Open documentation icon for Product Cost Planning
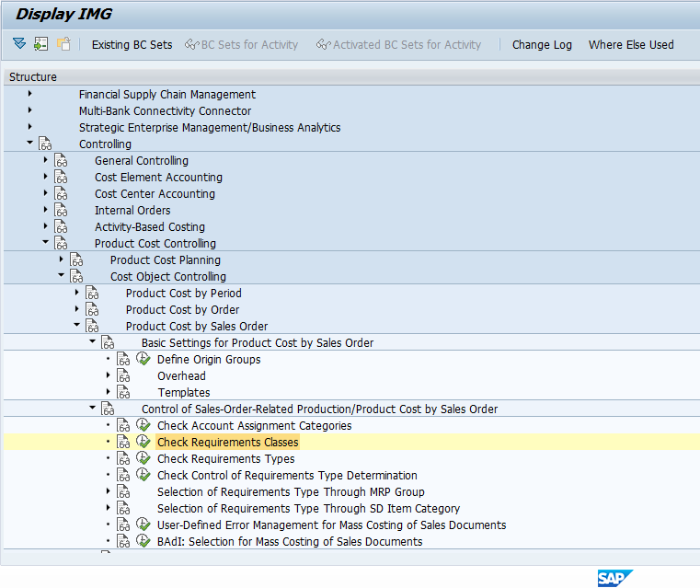Screen dimensions: 700x588 76,259
